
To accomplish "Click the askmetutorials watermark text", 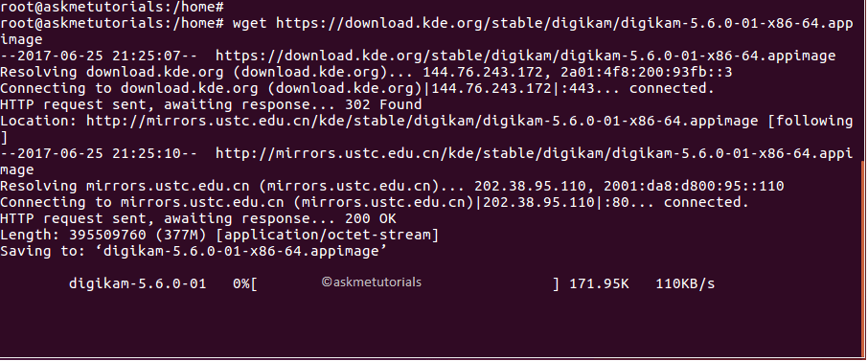I will click(372, 282).
